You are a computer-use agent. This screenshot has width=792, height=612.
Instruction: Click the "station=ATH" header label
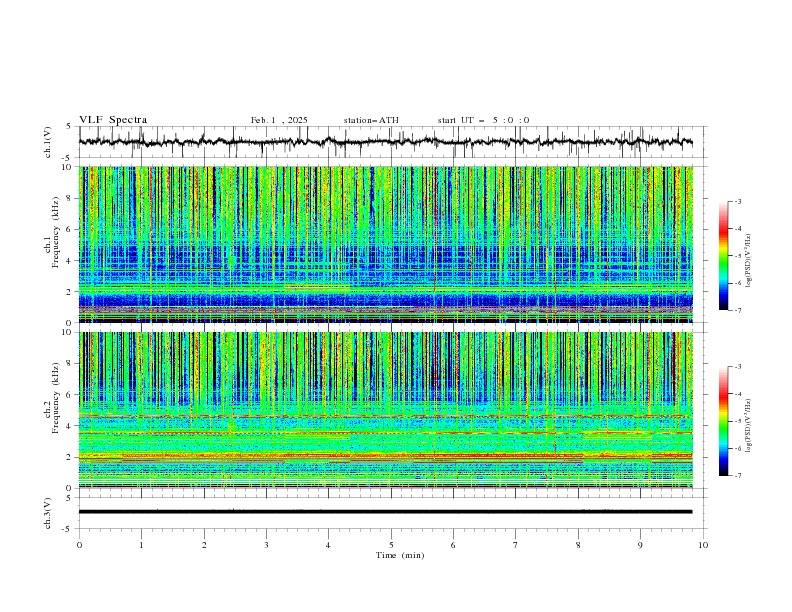371,120
